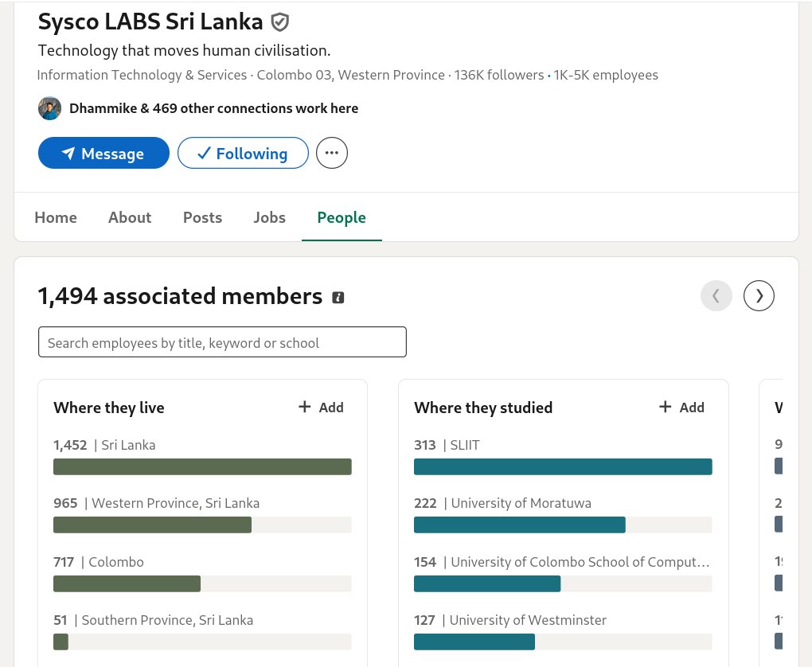This screenshot has height=667, width=812.
Task: Click the 1,494 associated members heading
Action: [180, 296]
